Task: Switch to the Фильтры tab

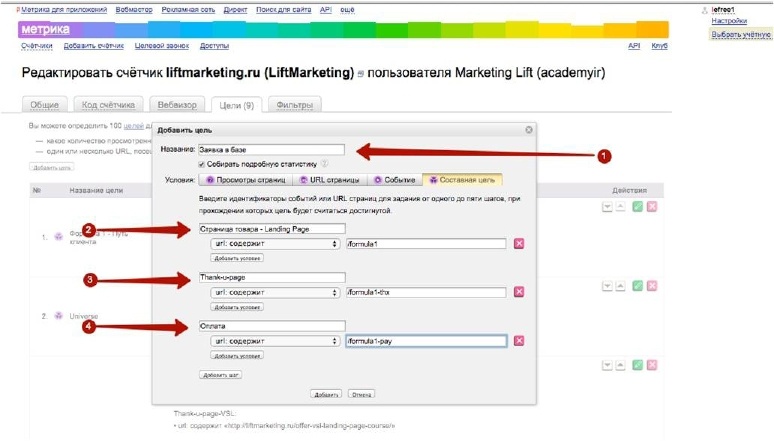Action: click(293, 105)
